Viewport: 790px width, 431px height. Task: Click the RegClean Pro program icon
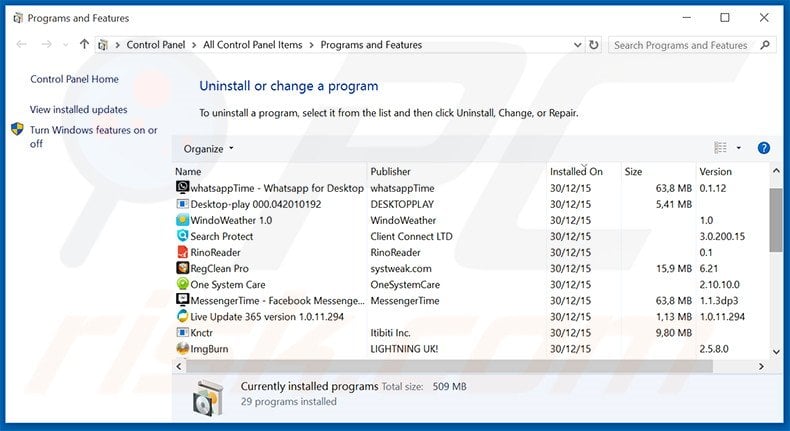point(182,268)
